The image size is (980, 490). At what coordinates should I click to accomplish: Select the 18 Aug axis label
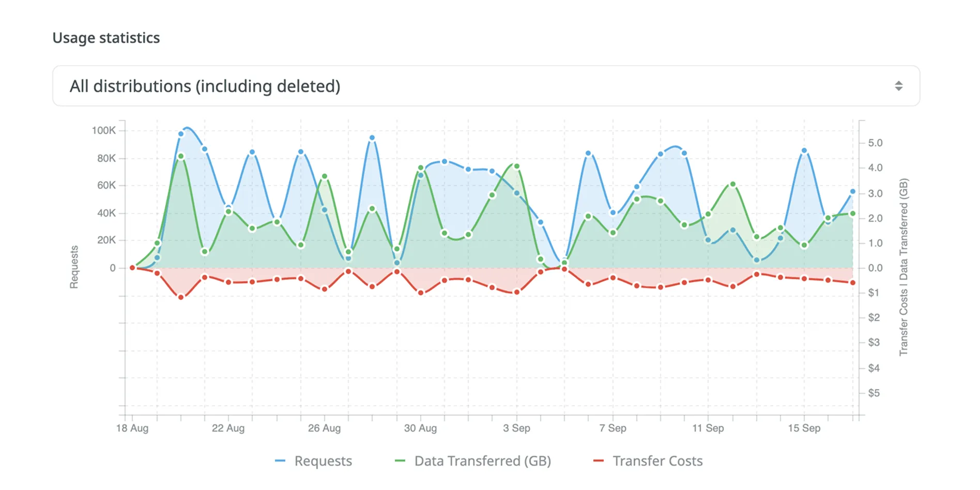132,428
